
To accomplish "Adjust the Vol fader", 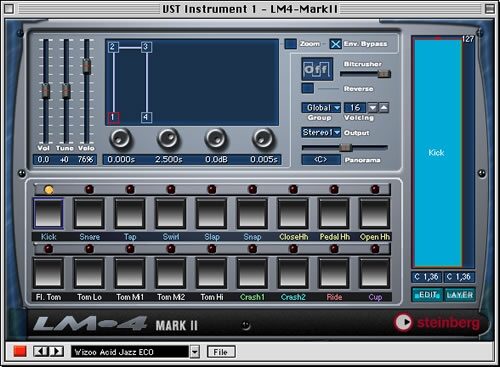I will [x=46, y=91].
